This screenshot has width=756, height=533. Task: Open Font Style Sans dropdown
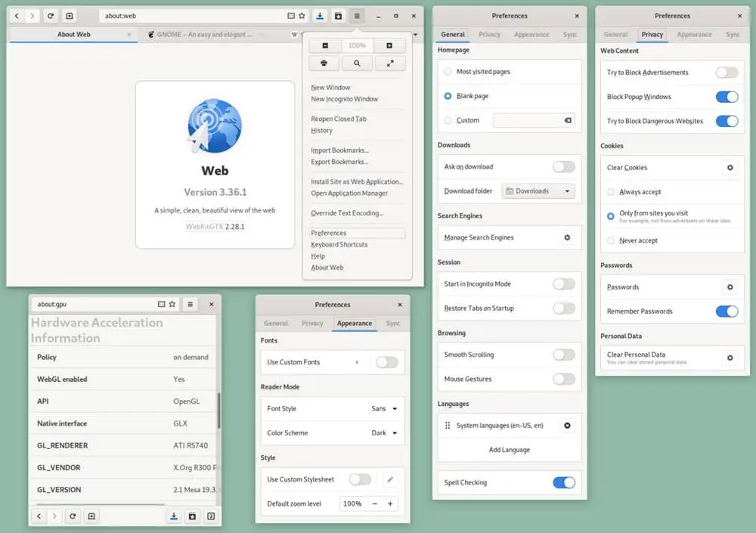tap(384, 408)
